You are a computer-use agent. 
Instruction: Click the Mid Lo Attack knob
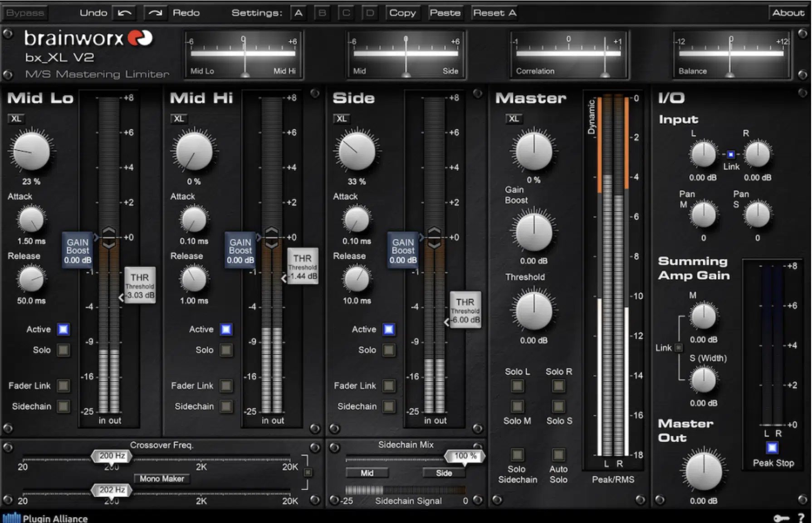(x=31, y=219)
